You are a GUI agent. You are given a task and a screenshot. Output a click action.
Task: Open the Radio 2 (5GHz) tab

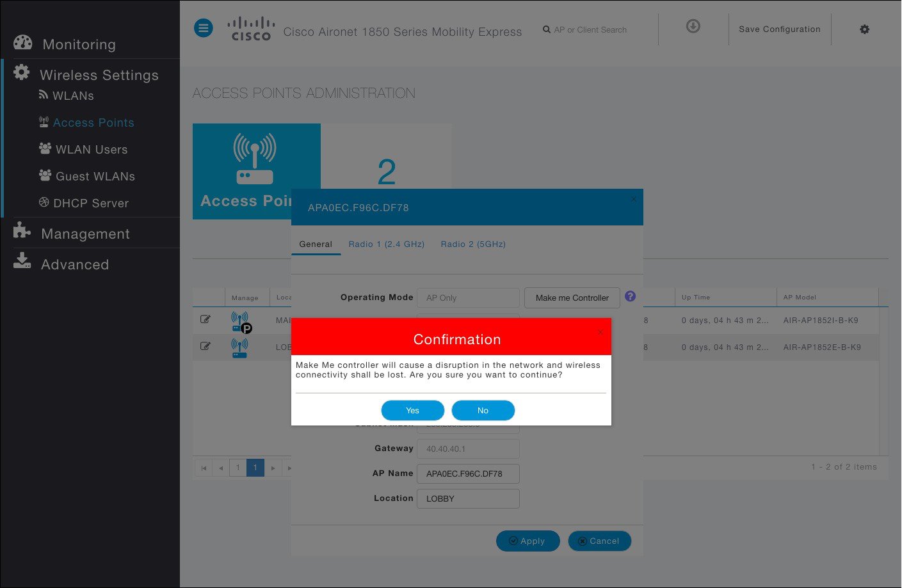click(x=472, y=244)
